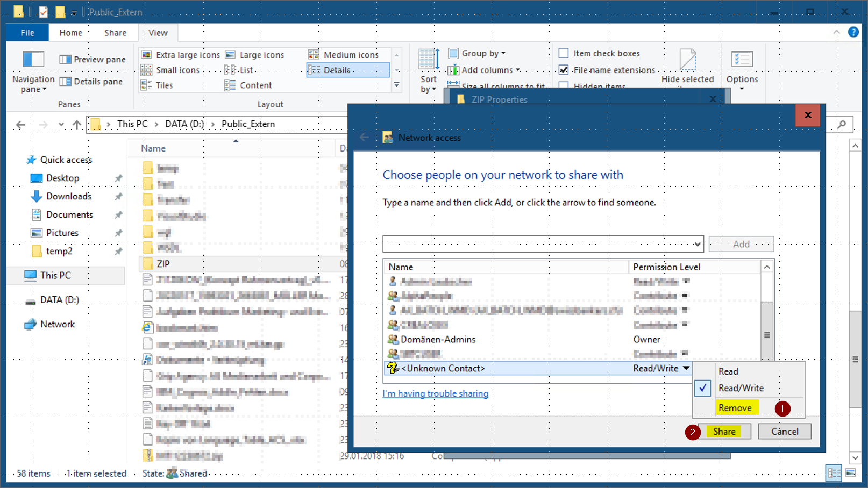Toggle the Details pane

(91, 82)
